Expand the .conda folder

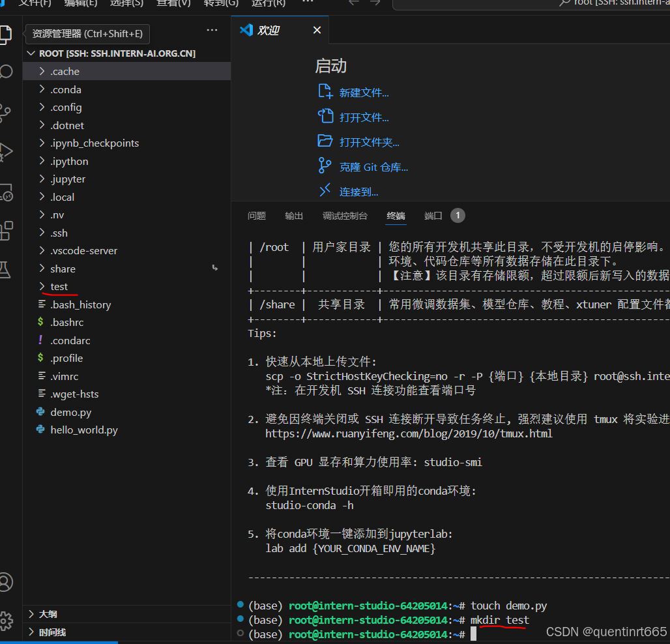point(126,89)
